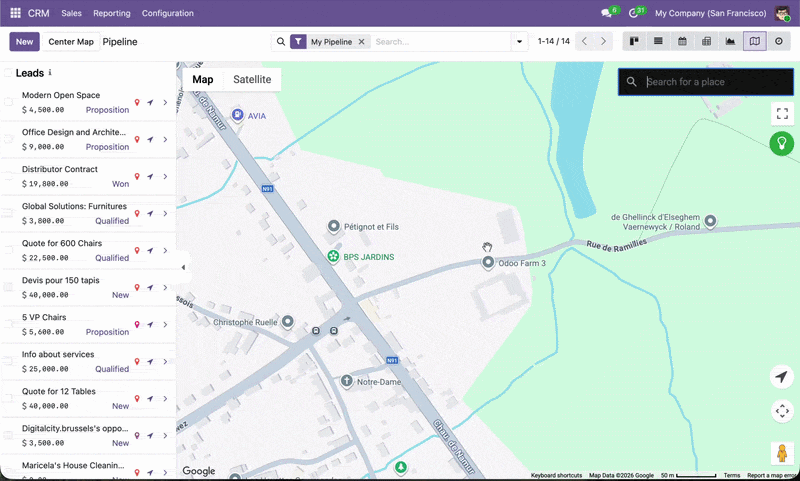The image size is (800, 481).
Task: Switch to Activity view
Action: 779,41
